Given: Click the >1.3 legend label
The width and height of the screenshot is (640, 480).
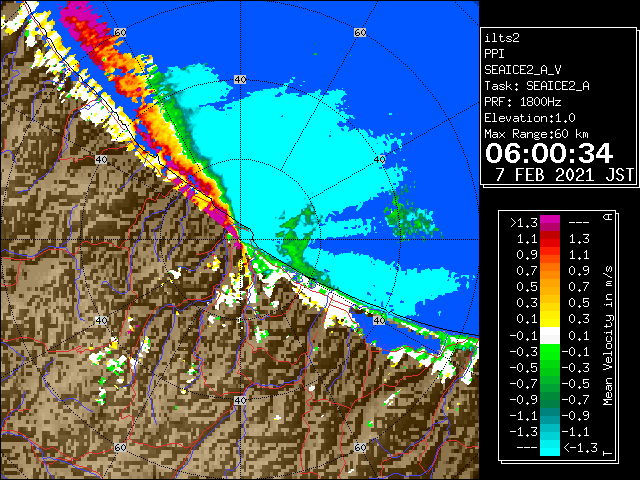Looking at the screenshot, I should (523, 223).
